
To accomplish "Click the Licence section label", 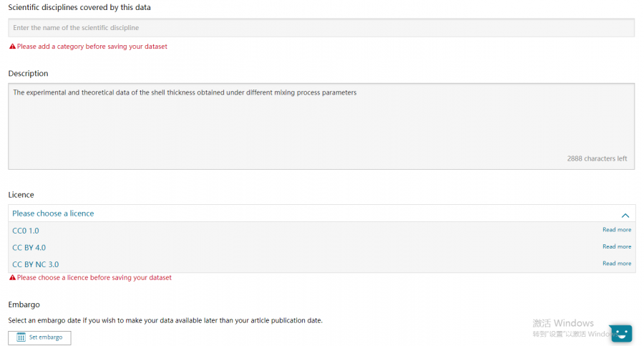I will point(21,195).
